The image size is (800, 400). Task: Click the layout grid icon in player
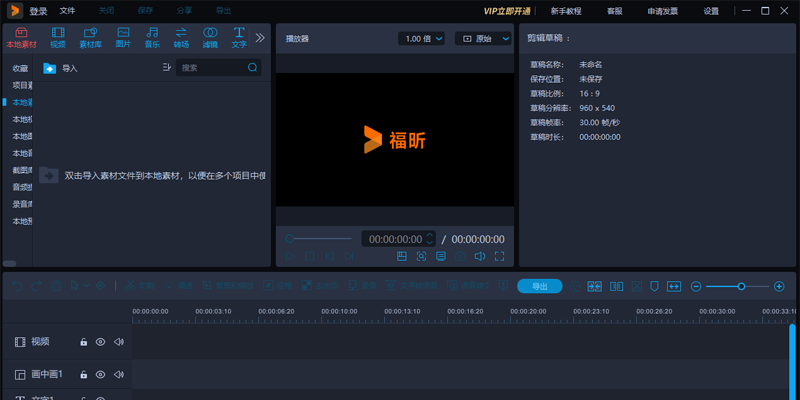coord(402,257)
